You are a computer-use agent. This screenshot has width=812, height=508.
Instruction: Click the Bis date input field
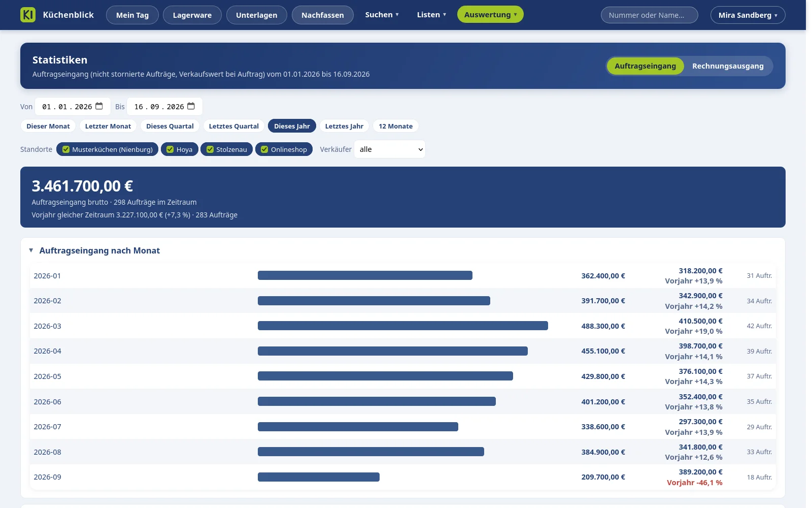(164, 107)
